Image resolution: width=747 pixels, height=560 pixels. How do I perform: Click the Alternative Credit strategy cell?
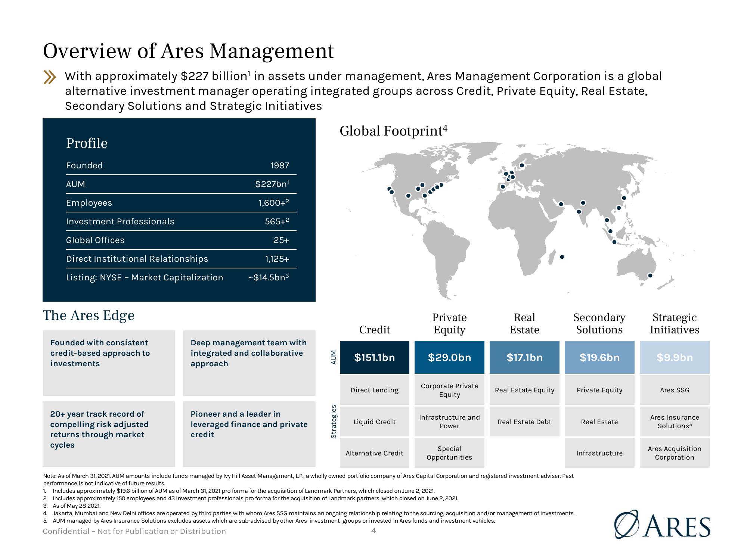tap(375, 453)
